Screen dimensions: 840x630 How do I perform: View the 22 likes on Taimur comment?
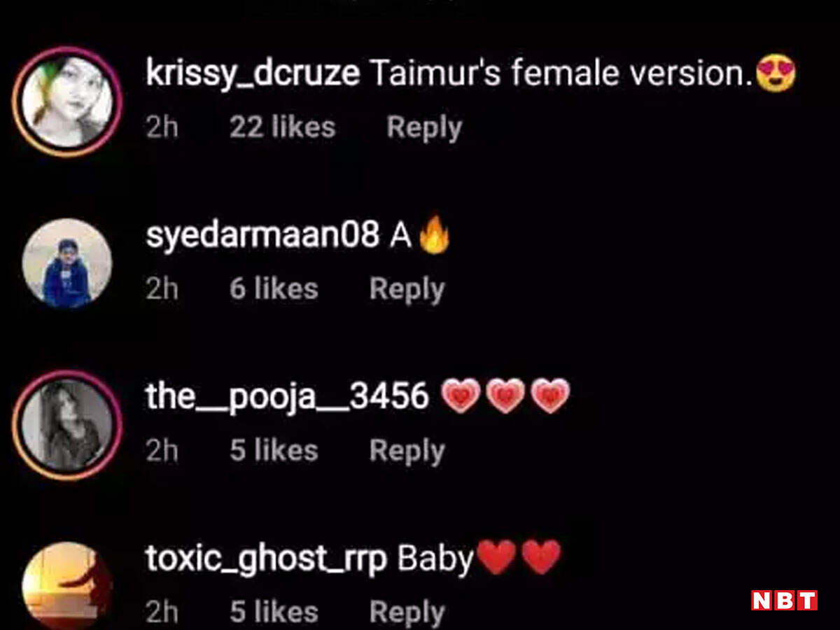pyautogui.click(x=282, y=127)
